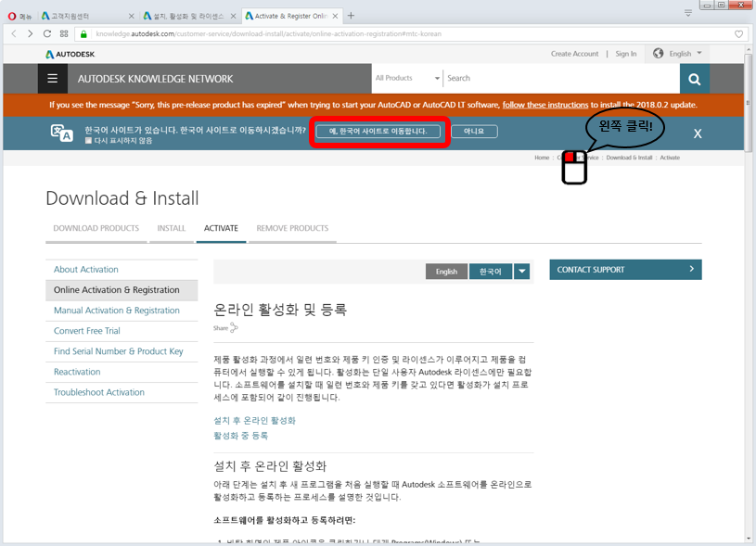This screenshot has height=546, width=756.
Task: Click in the Search input field
Action: click(x=561, y=78)
